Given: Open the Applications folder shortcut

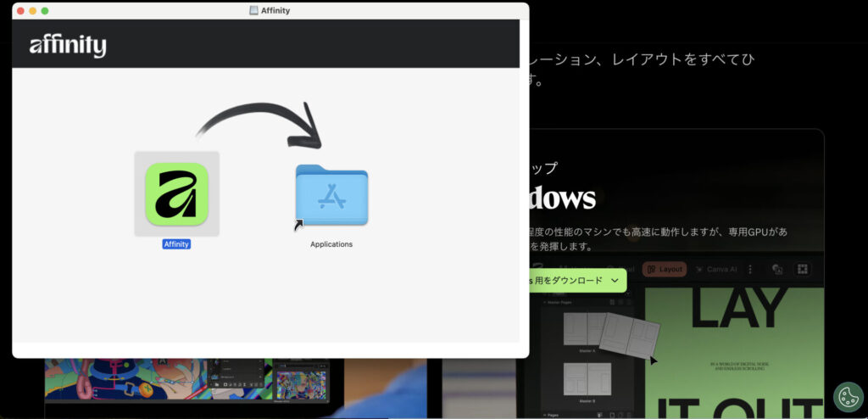Looking at the screenshot, I should click(x=331, y=196).
